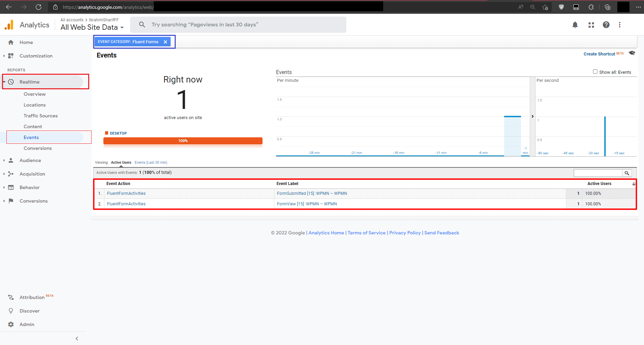Image resolution: width=644 pixels, height=345 pixels.
Task: Click the table search magnifier button
Action: pos(627,173)
